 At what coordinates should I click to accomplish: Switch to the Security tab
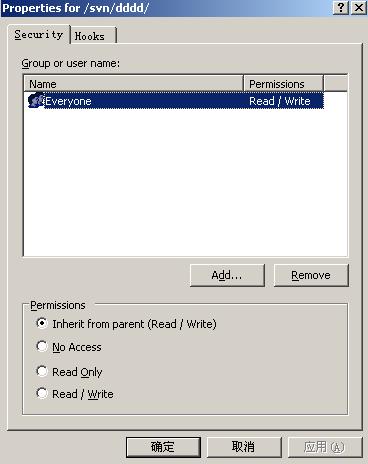pyautogui.click(x=39, y=35)
